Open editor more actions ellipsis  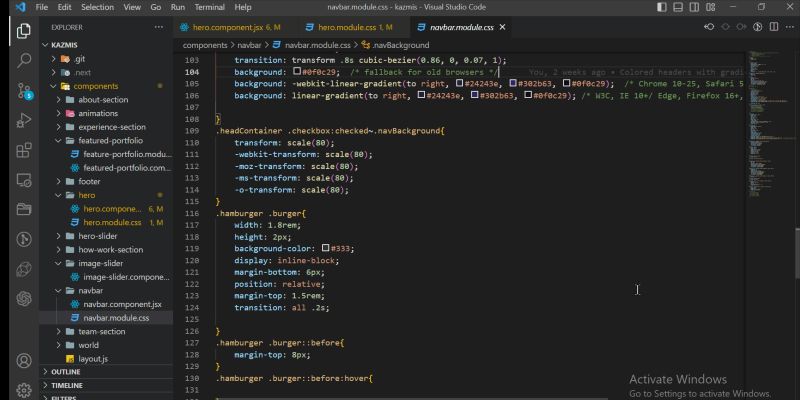point(790,27)
